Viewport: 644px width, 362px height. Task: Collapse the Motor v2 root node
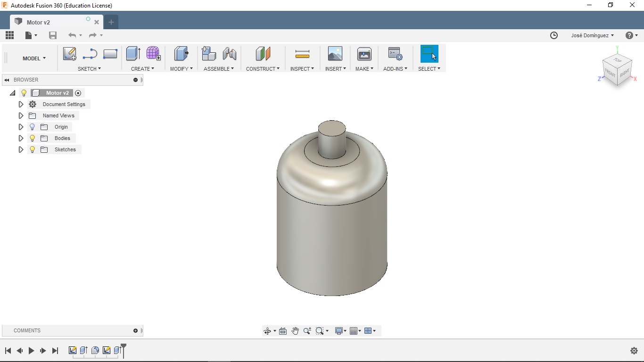pos(13,93)
